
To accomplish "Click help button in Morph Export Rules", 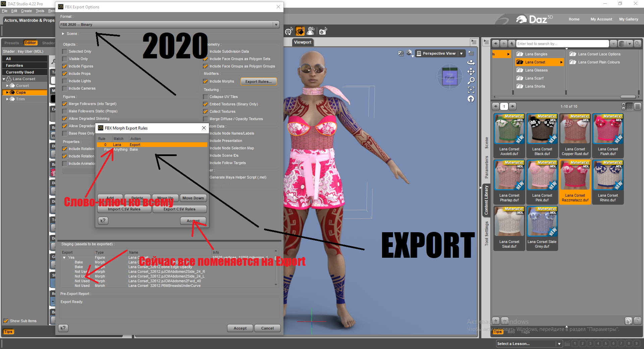I will 103,220.
